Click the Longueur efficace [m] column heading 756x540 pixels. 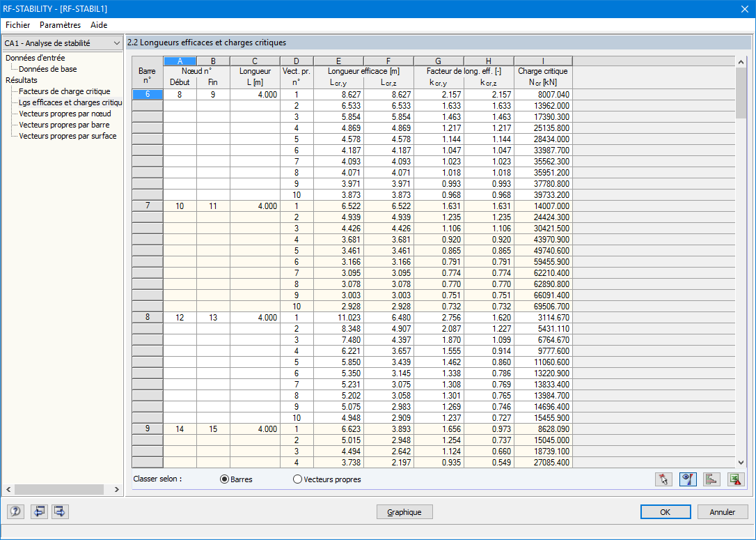(363, 72)
